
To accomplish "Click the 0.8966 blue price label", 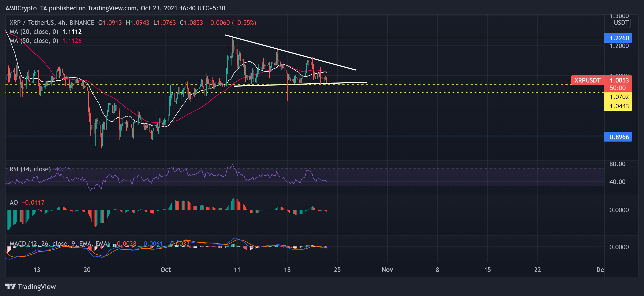I will point(618,137).
